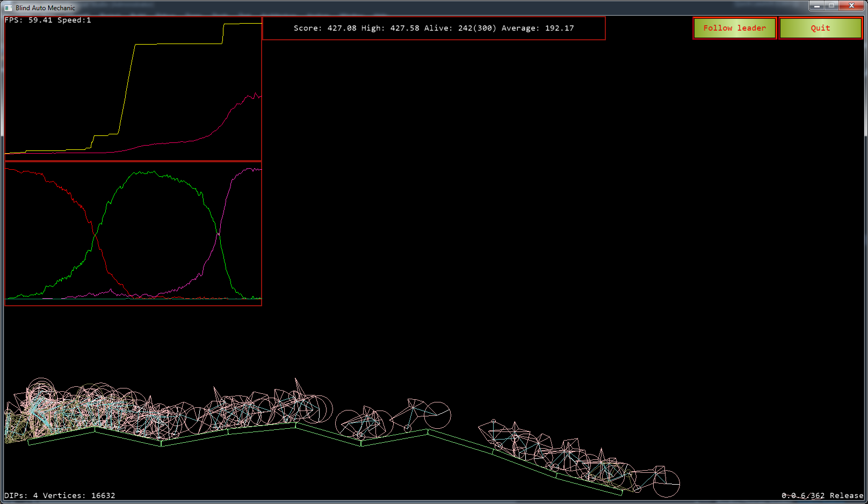Click the FPS: 59.41 readout

(28, 20)
